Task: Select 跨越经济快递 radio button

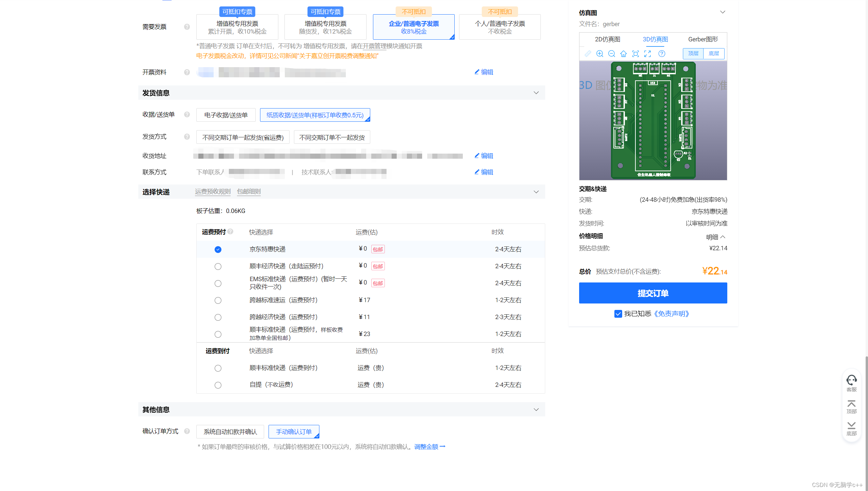Action: 218,317
